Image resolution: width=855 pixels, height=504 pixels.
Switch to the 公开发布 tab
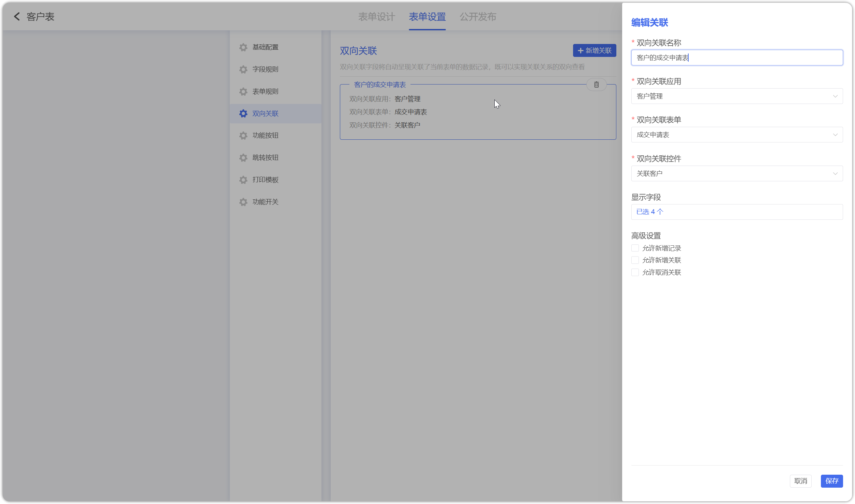click(478, 16)
